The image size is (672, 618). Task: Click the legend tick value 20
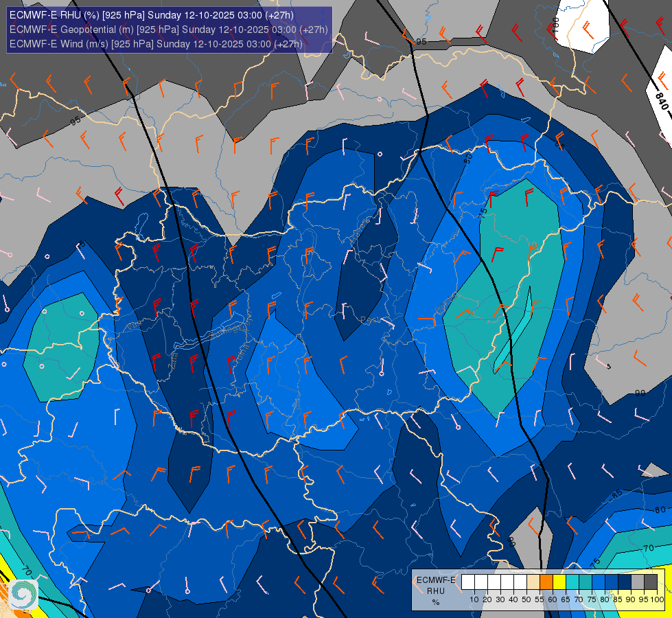coord(487,599)
